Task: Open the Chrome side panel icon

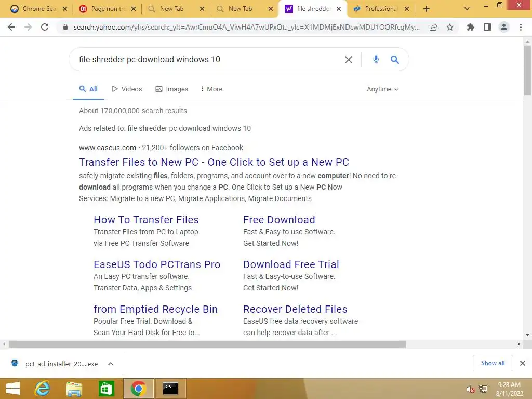Action: [487, 27]
